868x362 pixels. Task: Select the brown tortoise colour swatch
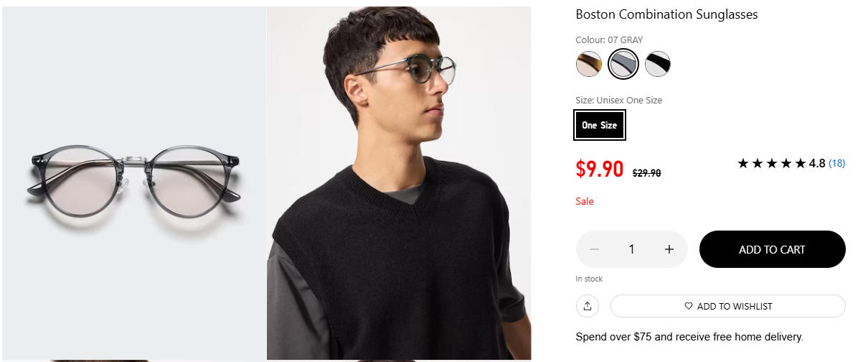click(589, 65)
